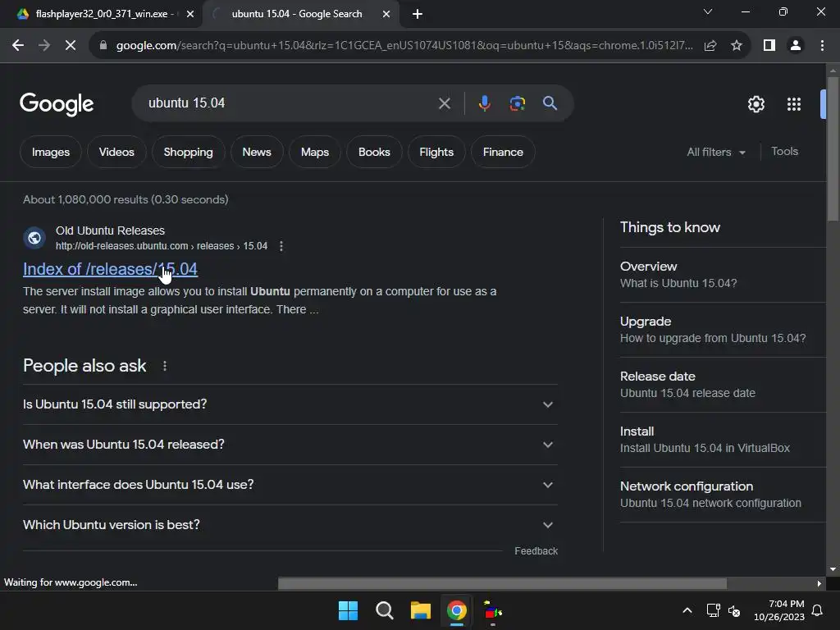Open Overview: What is Ubuntu 15.04?
The width and height of the screenshot is (840, 630).
coord(723,275)
